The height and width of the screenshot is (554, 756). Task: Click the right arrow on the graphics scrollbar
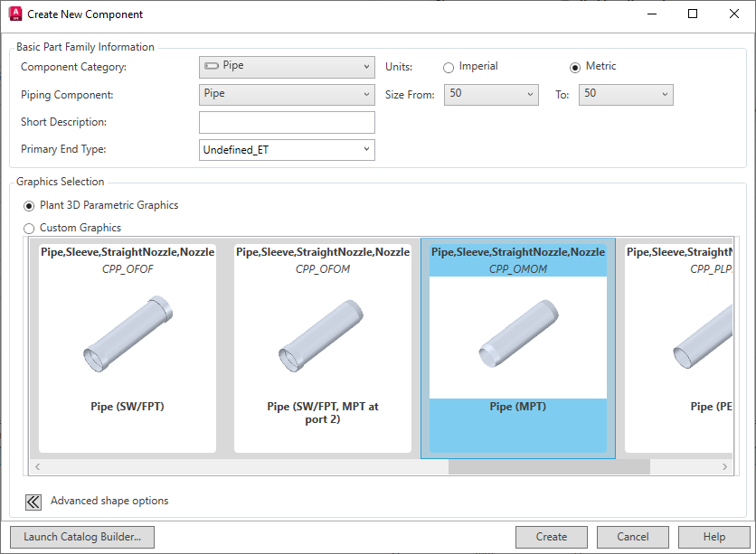(x=725, y=466)
